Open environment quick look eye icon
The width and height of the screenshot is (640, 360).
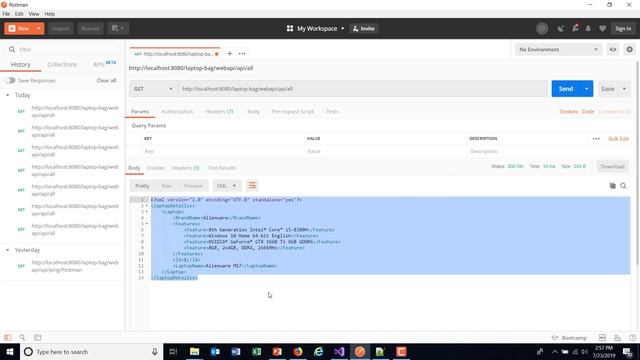(613, 49)
